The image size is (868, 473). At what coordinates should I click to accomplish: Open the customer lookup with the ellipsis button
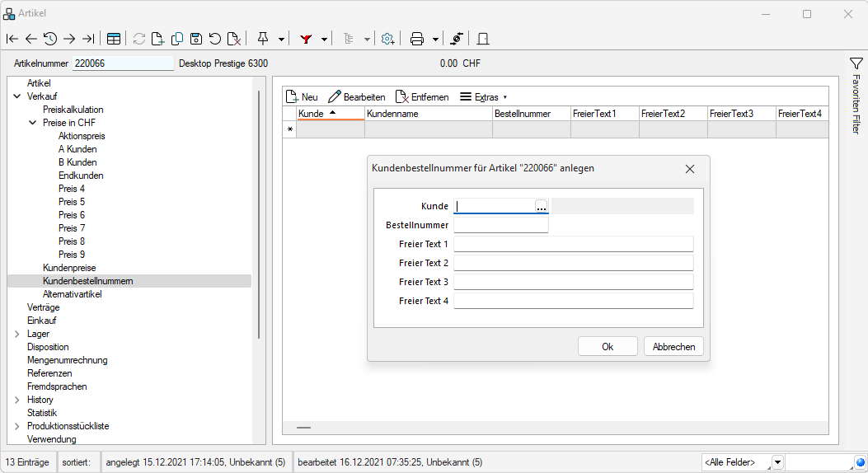click(x=541, y=207)
